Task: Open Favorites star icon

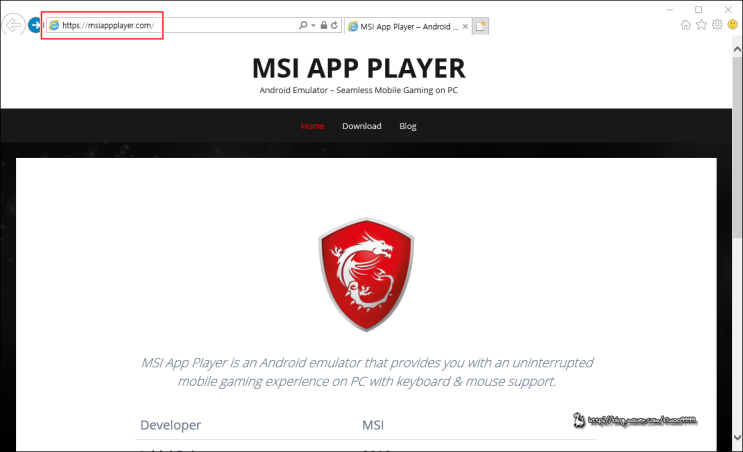Action: tap(701, 25)
